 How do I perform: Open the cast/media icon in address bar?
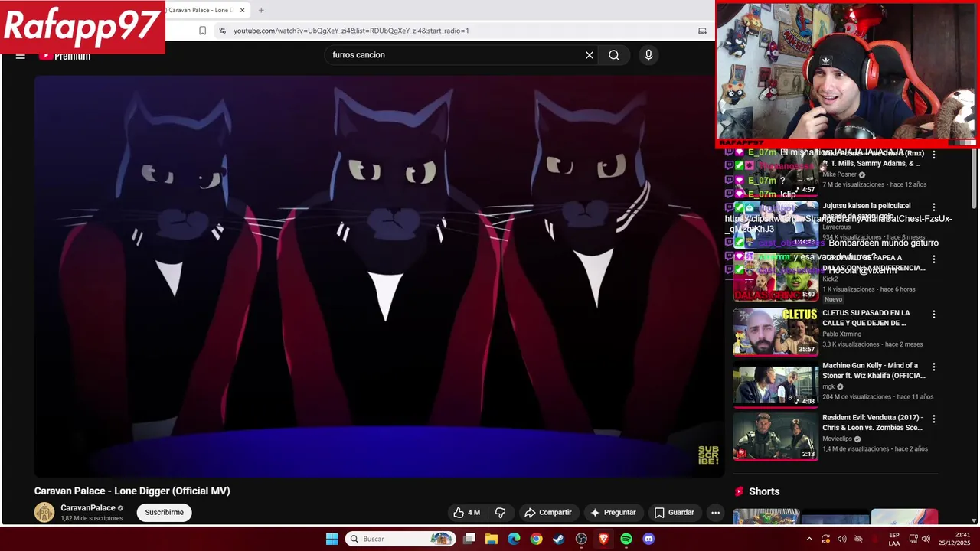[702, 31]
